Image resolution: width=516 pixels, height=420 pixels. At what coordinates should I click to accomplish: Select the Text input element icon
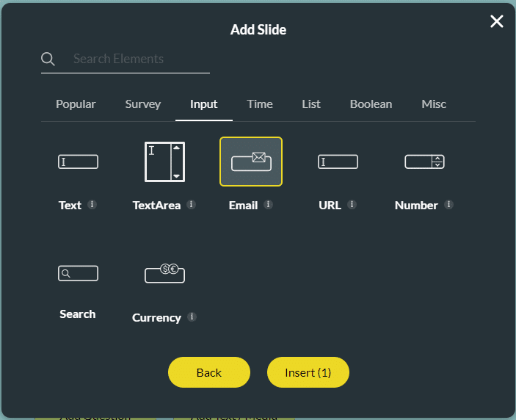(x=78, y=162)
